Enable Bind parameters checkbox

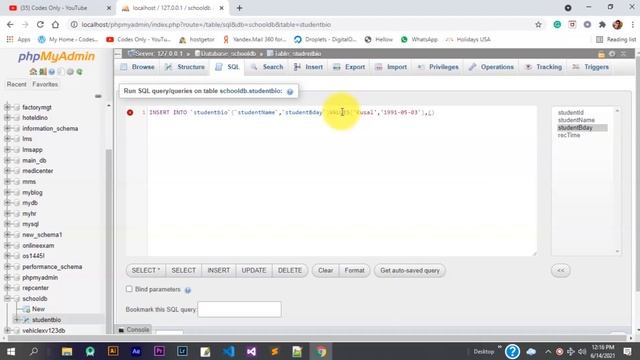[129, 289]
